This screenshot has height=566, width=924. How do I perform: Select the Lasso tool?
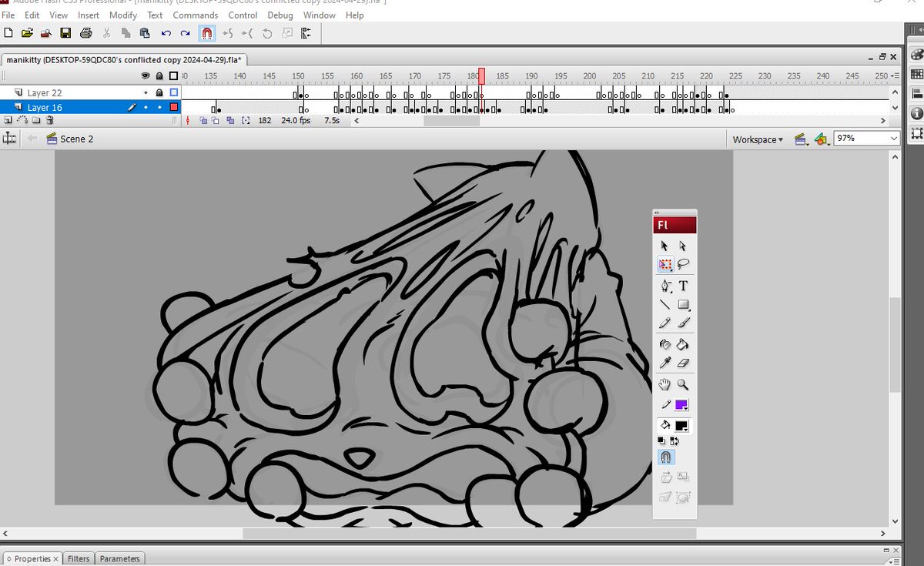(x=683, y=265)
